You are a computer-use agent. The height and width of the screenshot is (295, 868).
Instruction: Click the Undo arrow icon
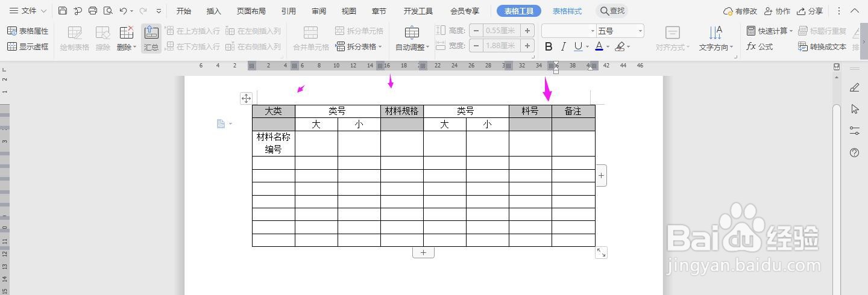(123, 11)
